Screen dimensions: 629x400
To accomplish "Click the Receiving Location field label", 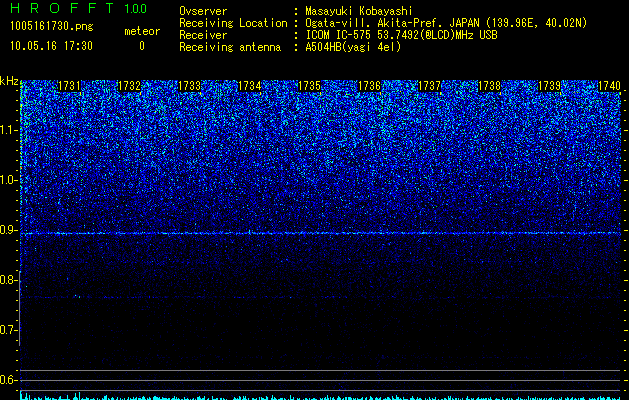I will click(x=233, y=23).
